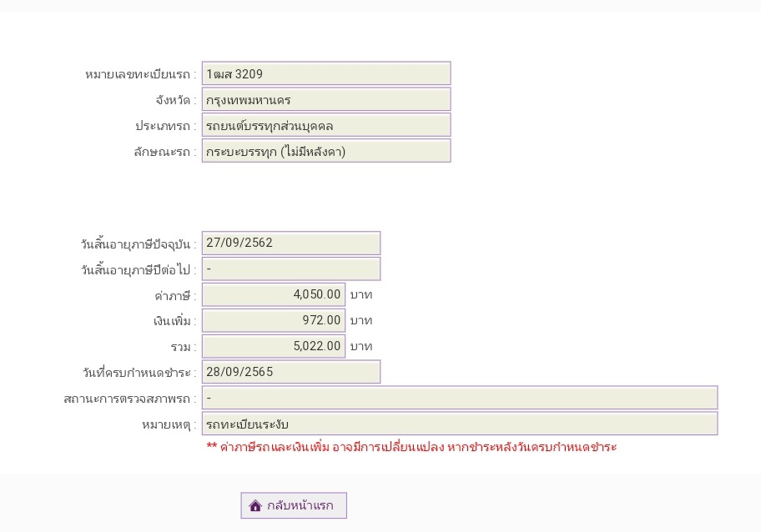This screenshot has width=761, height=532.
Task: Click the label เงินเพิ่ม
Action: (x=174, y=321)
